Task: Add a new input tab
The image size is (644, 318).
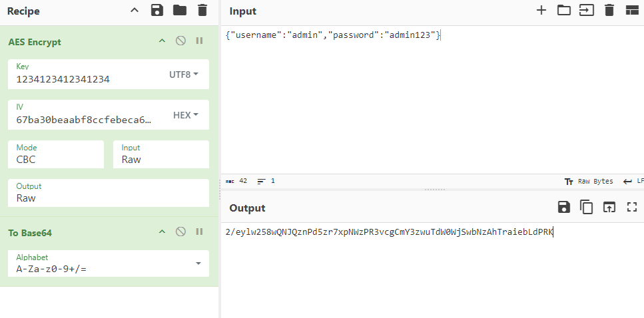Action: pos(541,10)
